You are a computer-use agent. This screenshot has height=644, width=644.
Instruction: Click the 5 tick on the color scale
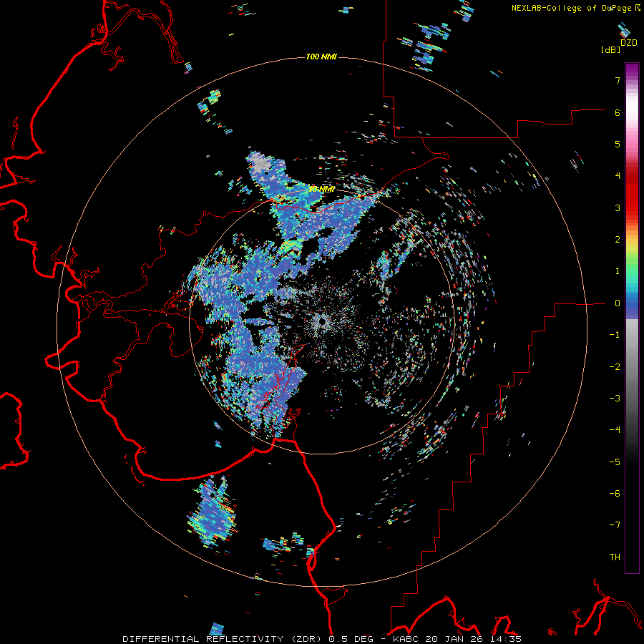click(x=618, y=144)
